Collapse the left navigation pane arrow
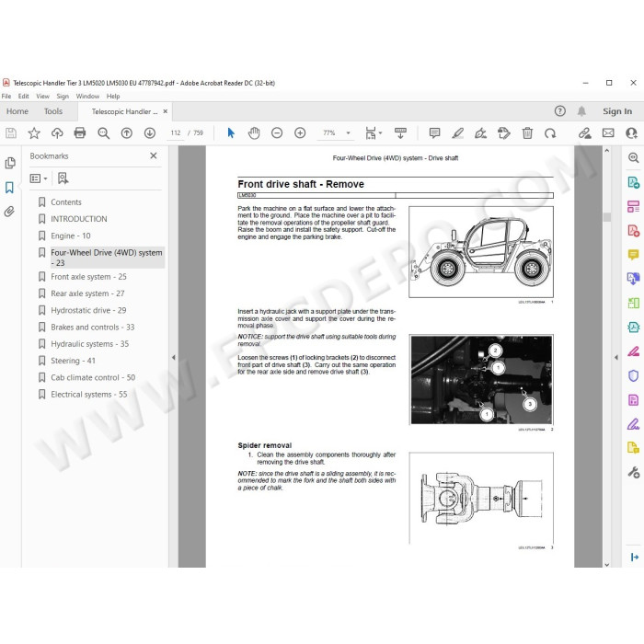This screenshot has width=644, height=644. tap(173, 357)
